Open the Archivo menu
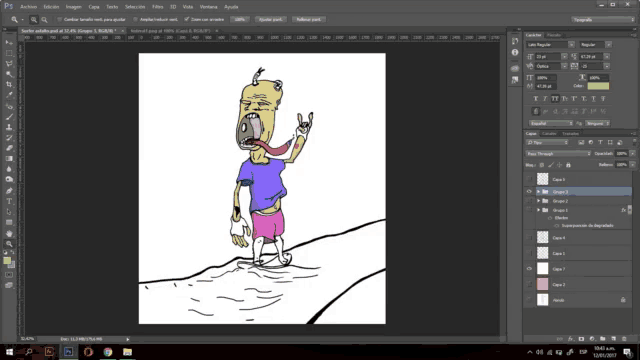 (x=29, y=7)
